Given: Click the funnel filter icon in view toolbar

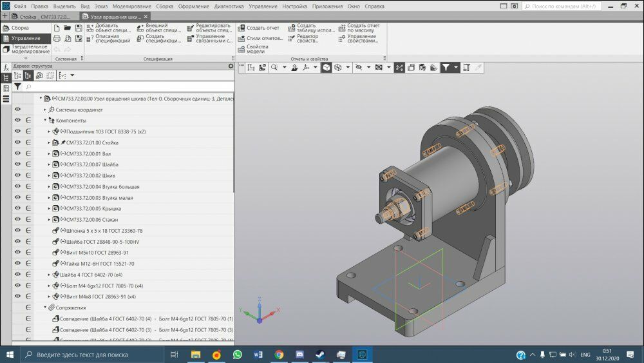Looking at the screenshot, I should tap(446, 67).
